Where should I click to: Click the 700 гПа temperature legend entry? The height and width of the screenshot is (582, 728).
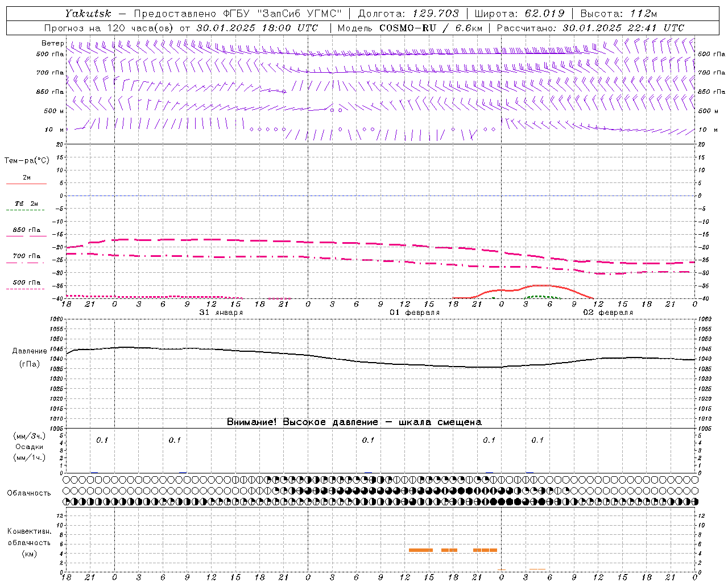(x=27, y=256)
